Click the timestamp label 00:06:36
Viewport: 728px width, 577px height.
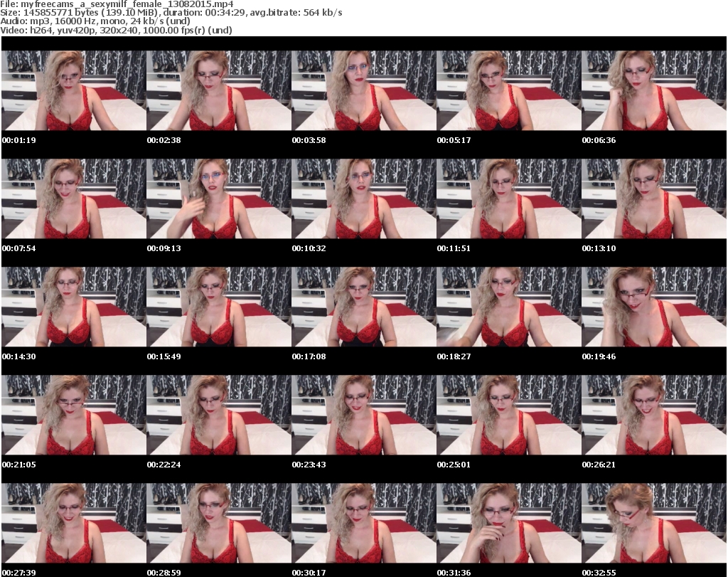click(x=599, y=140)
